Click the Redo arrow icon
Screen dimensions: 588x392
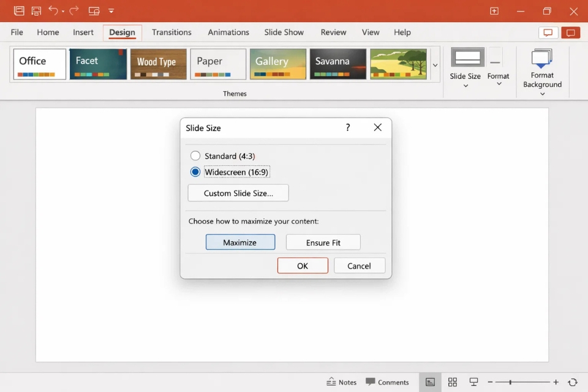pyautogui.click(x=74, y=11)
